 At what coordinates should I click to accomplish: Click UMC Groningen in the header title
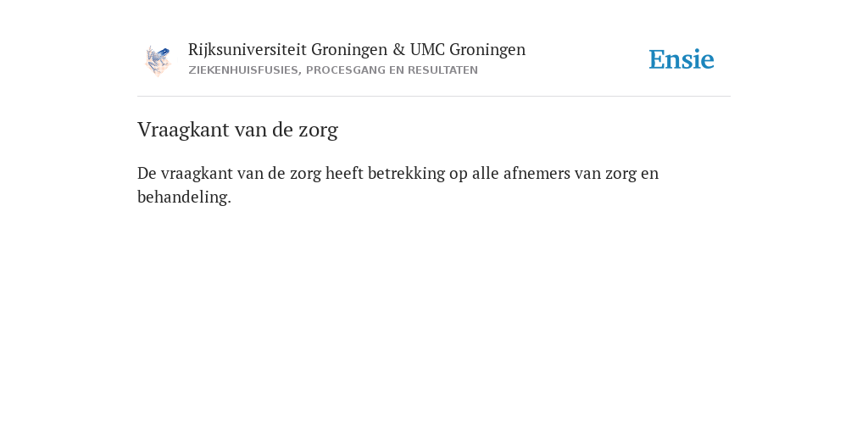[468, 50]
